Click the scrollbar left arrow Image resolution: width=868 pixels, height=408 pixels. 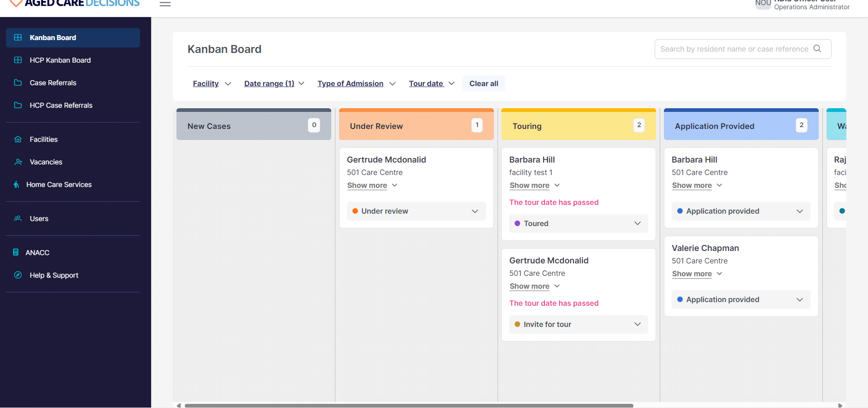179,406
